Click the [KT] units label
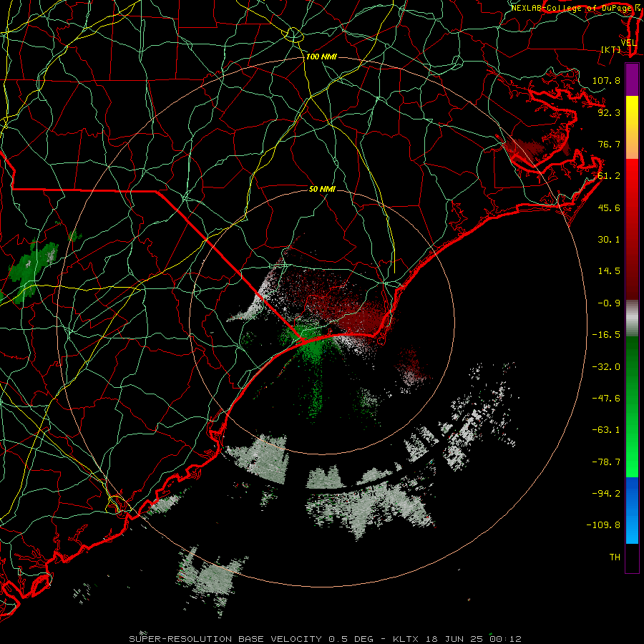Screen dimensions: 644x644 (x=611, y=49)
